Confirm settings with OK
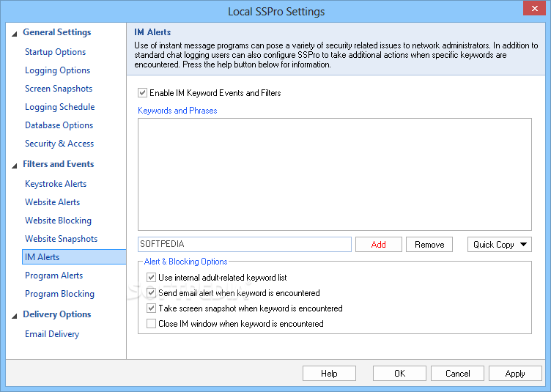 coord(399,374)
